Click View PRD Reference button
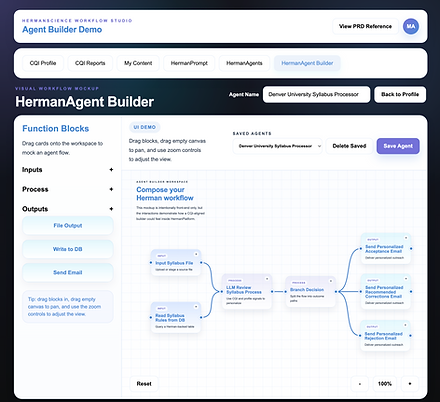Viewport: 440px width, 402px height. tap(365, 26)
